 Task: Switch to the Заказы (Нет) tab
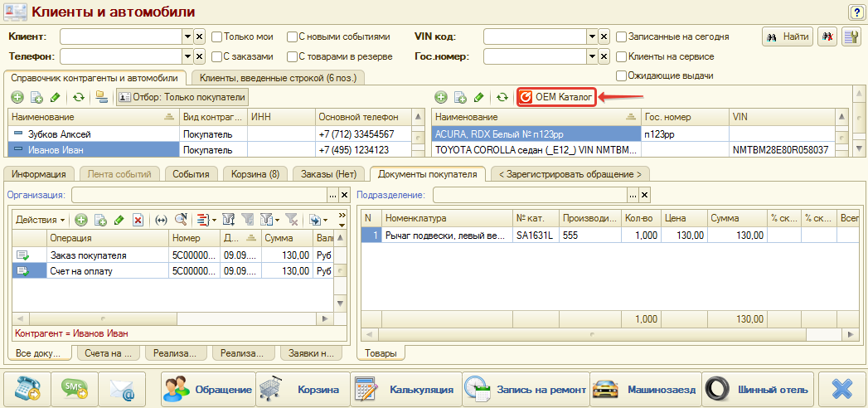pyautogui.click(x=329, y=174)
